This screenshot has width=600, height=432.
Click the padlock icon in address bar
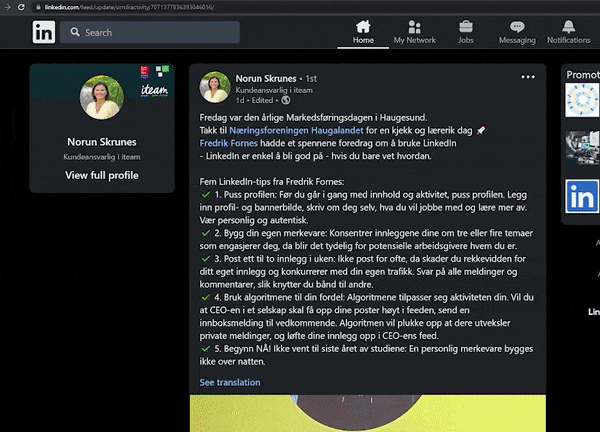38,7
